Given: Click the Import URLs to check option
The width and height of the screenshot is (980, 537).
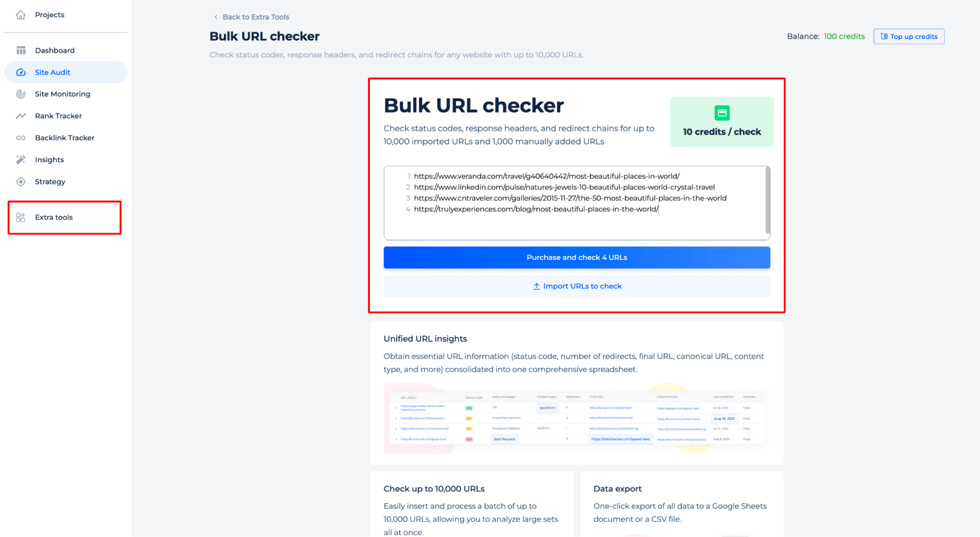Looking at the screenshot, I should click(x=576, y=286).
